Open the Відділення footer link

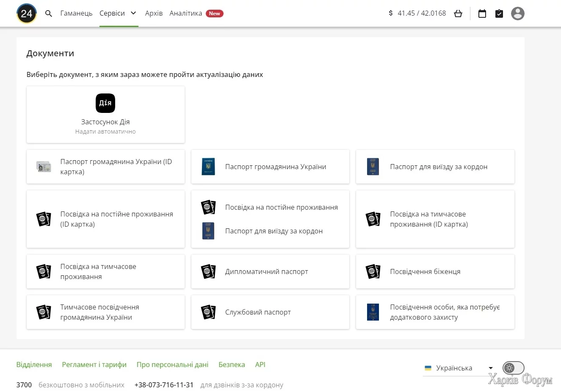(x=34, y=365)
